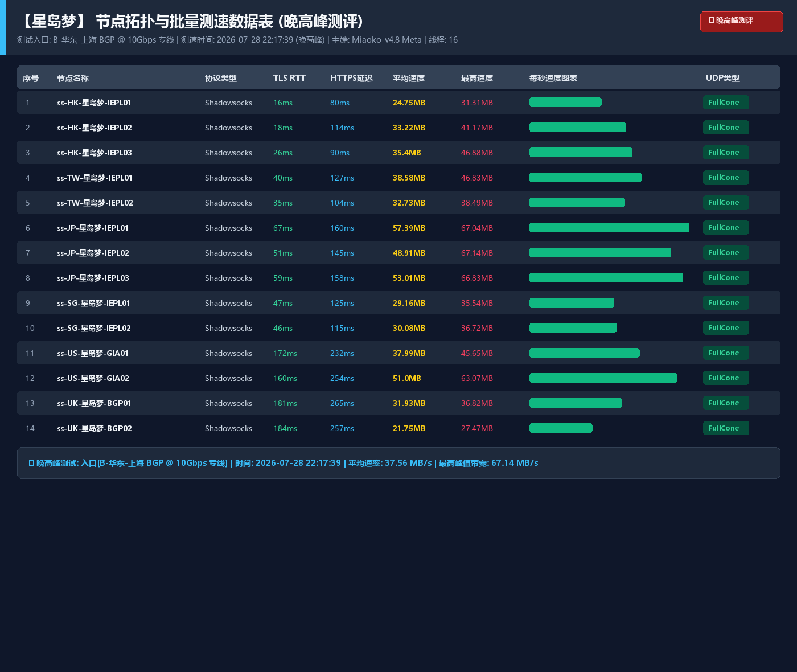Click the 184ms TLS RTT value
The height and width of the screenshot is (672, 797).
[x=285, y=428]
